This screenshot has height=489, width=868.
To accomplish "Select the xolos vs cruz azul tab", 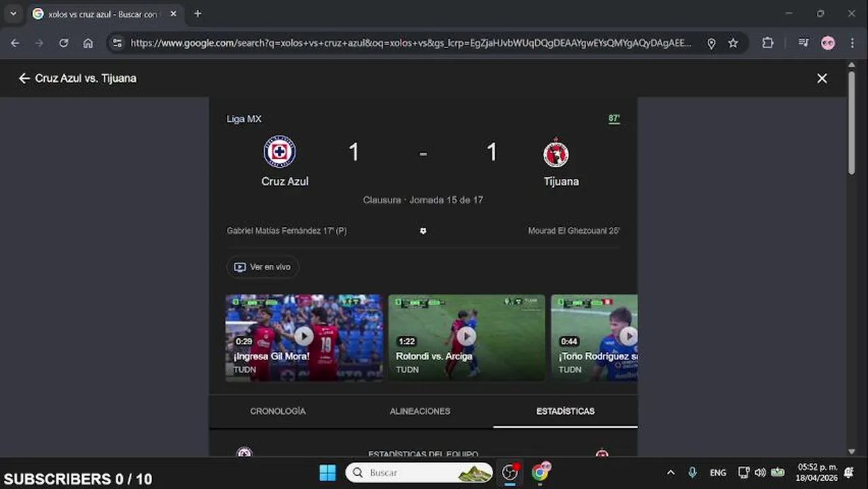I will pyautogui.click(x=103, y=14).
